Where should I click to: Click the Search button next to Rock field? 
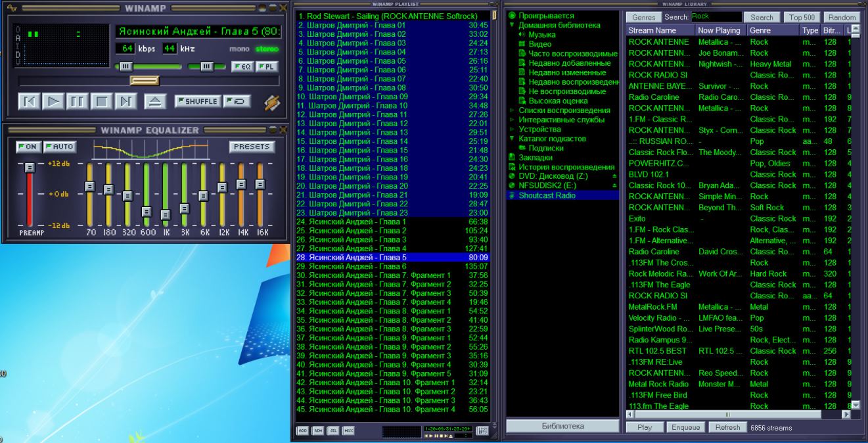(762, 18)
